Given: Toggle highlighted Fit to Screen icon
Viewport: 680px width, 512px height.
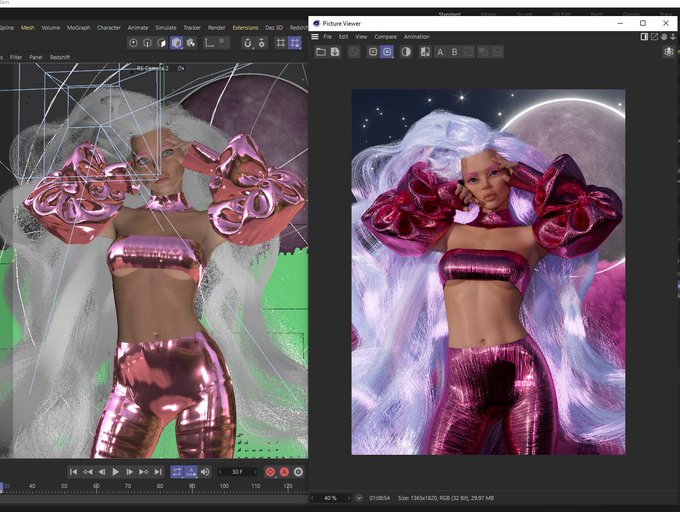Looking at the screenshot, I should [x=387, y=52].
